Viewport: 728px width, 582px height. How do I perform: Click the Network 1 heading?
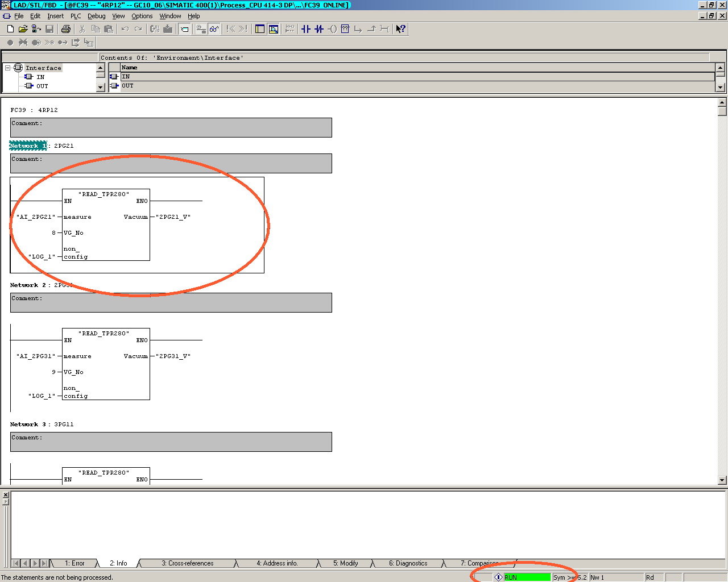pyautogui.click(x=28, y=145)
